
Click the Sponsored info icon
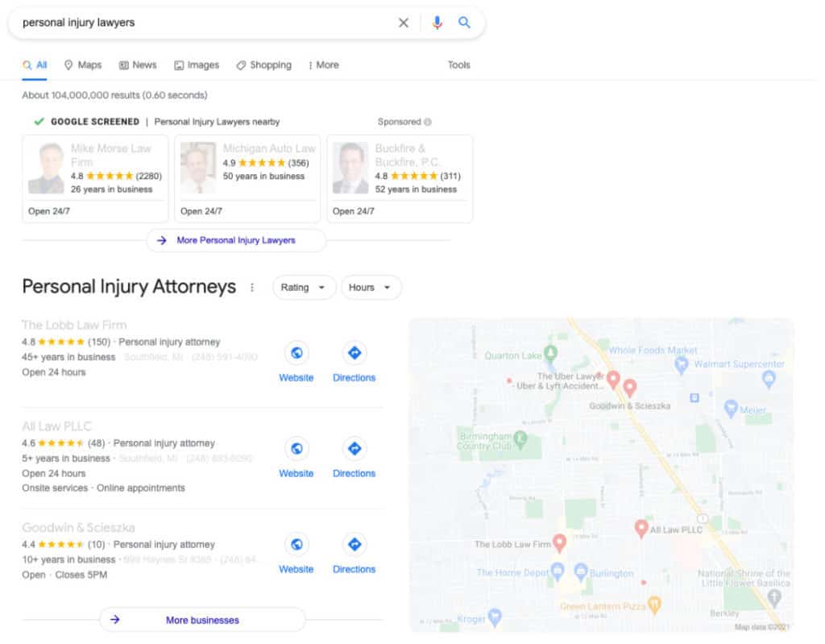click(428, 123)
